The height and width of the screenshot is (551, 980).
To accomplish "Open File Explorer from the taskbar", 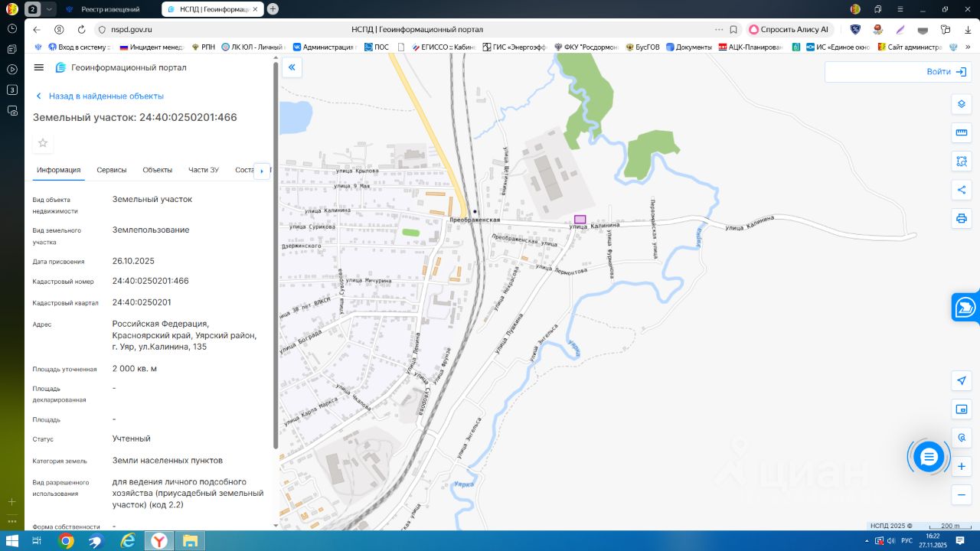I will 190,541.
